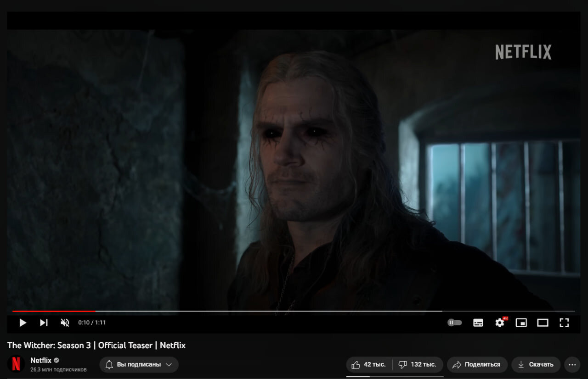
Task: Like the video (42 тыс.)
Action: pos(369,364)
